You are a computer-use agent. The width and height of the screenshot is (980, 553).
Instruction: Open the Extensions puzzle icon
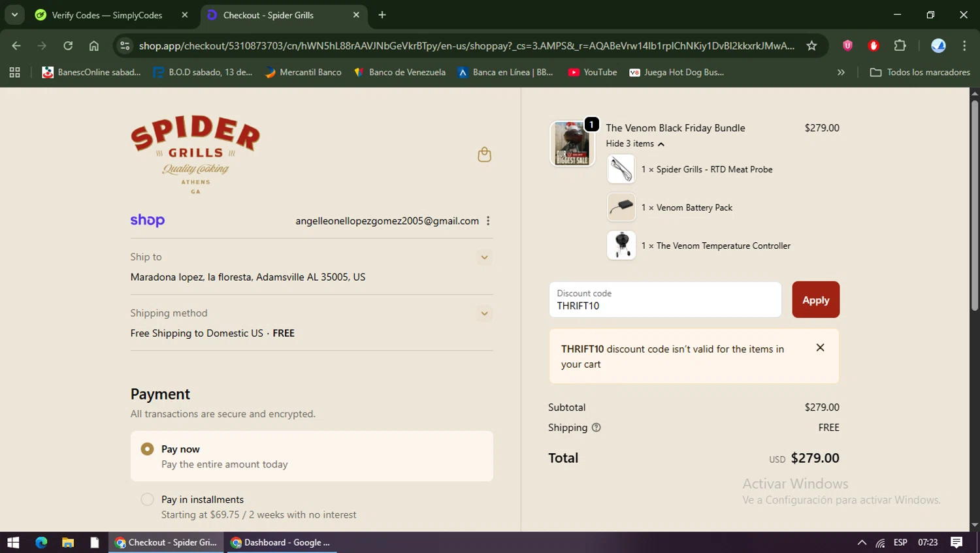(x=900, y=46)
